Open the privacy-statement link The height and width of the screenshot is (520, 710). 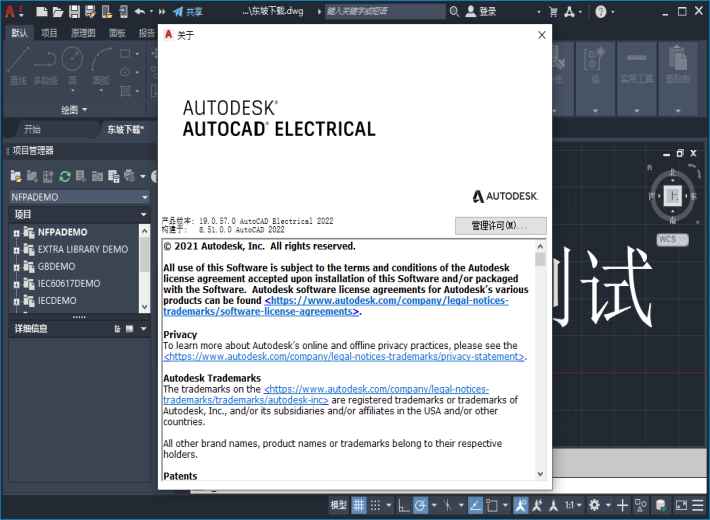pos(345,356)
